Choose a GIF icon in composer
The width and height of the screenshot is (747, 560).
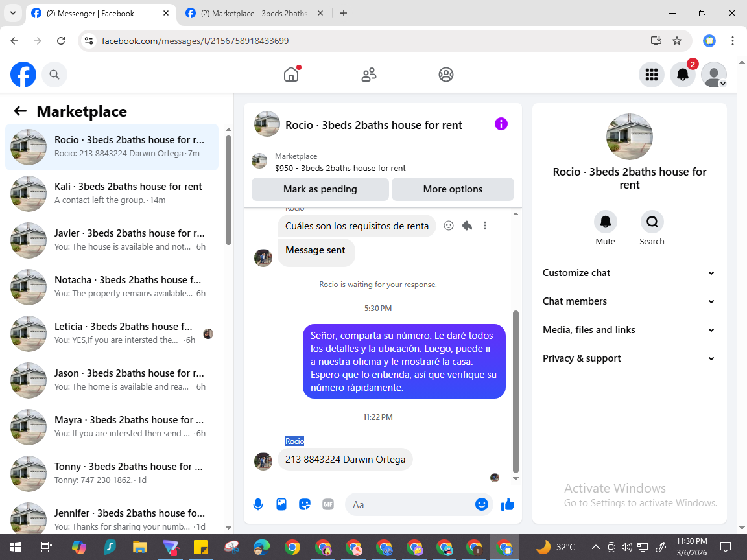328,504
